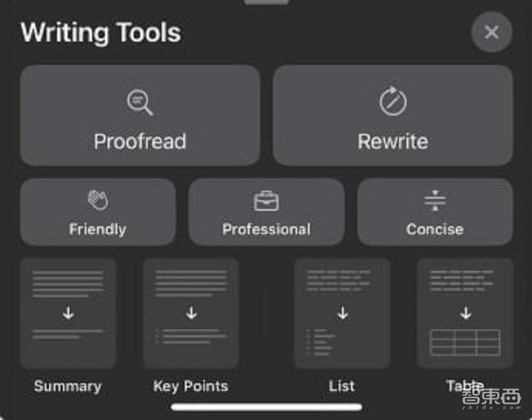The height and width of the screenshot is (420, 532).
Task: Select the Friendly waving hand icon
Action: 98,200
